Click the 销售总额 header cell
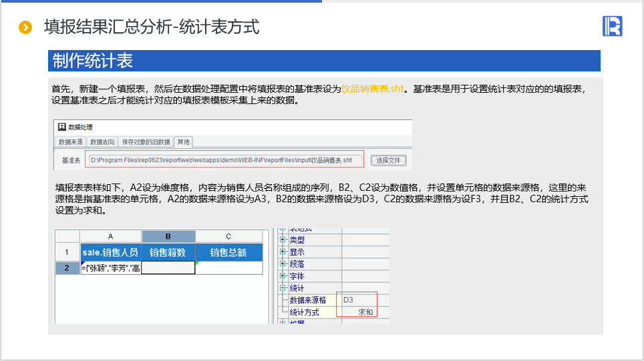 [228, 252]
